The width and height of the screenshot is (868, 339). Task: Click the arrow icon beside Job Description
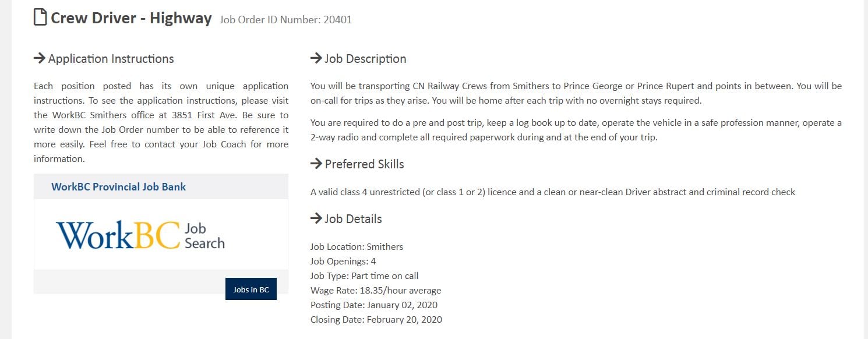[x=316, y=58]
